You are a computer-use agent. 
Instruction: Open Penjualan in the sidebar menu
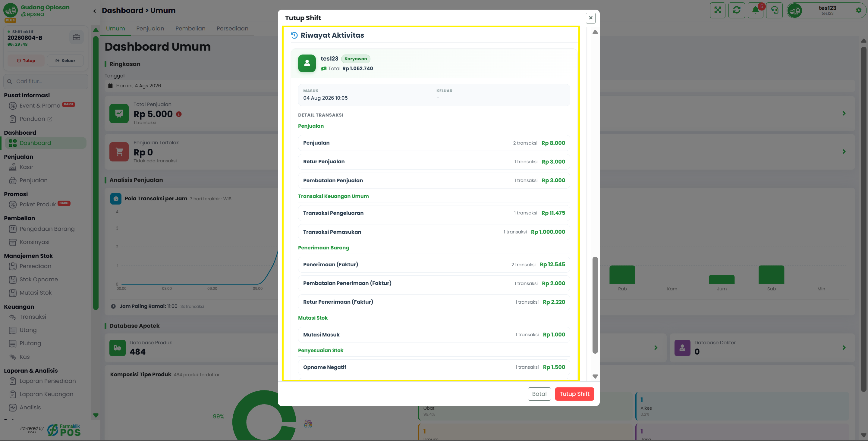click(x=33, y=180)
